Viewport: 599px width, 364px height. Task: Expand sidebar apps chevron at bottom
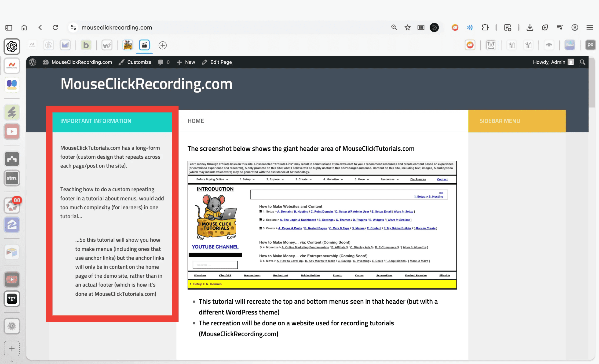click(x=12, y=361)
